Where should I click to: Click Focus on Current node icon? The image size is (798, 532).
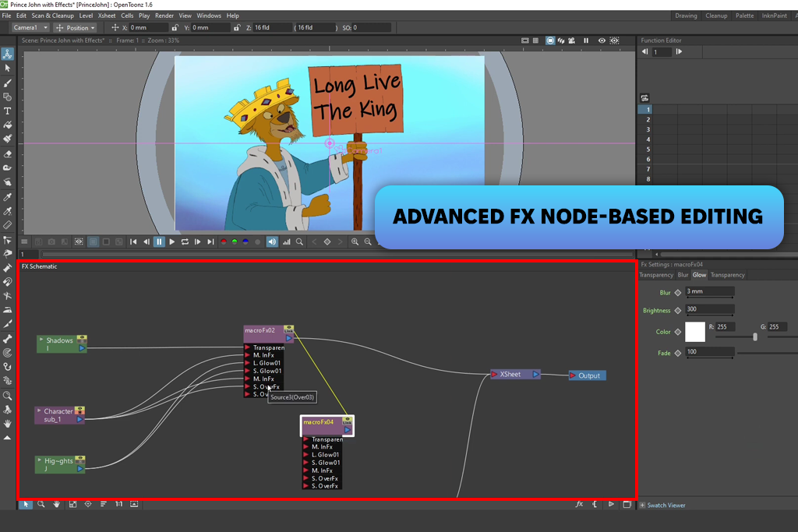[88, 504]
